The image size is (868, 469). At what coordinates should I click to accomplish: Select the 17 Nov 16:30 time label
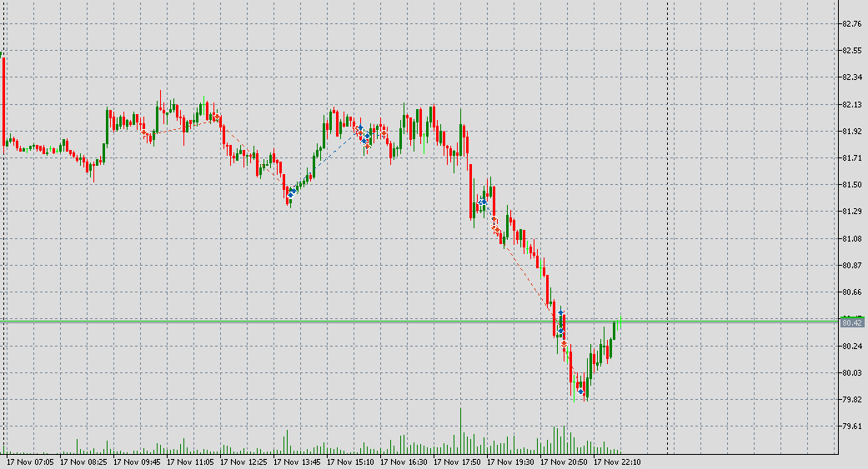[x=404, y=462]
